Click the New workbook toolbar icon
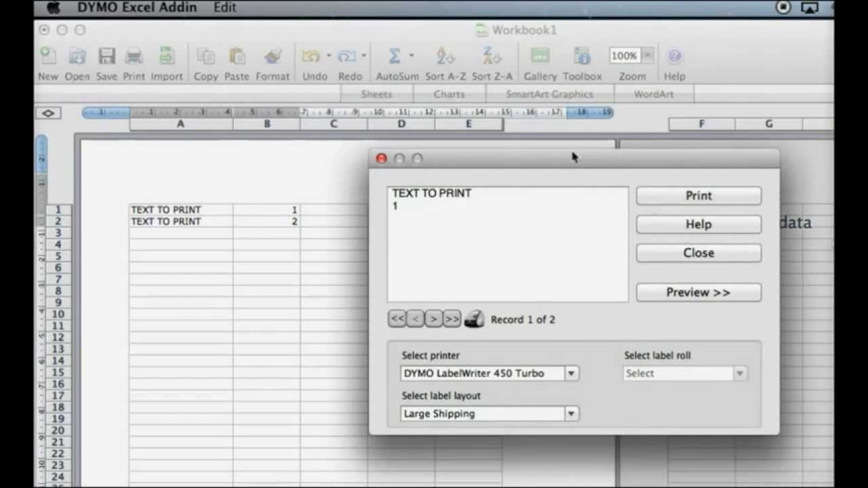Screen dimensions: 868x488 [47, 56]
